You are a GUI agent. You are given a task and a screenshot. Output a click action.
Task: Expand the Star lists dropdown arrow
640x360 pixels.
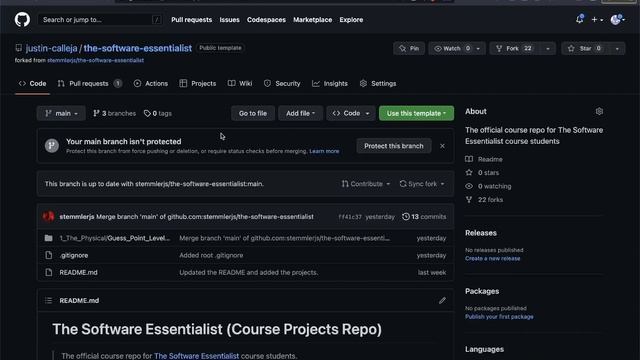[617, 48]
